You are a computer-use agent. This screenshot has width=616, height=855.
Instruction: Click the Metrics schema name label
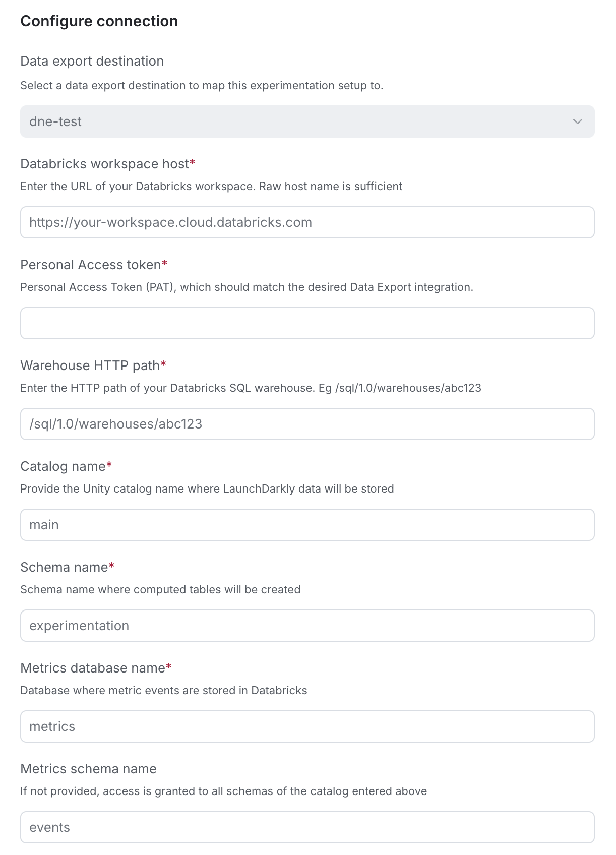tap(88, 769)
